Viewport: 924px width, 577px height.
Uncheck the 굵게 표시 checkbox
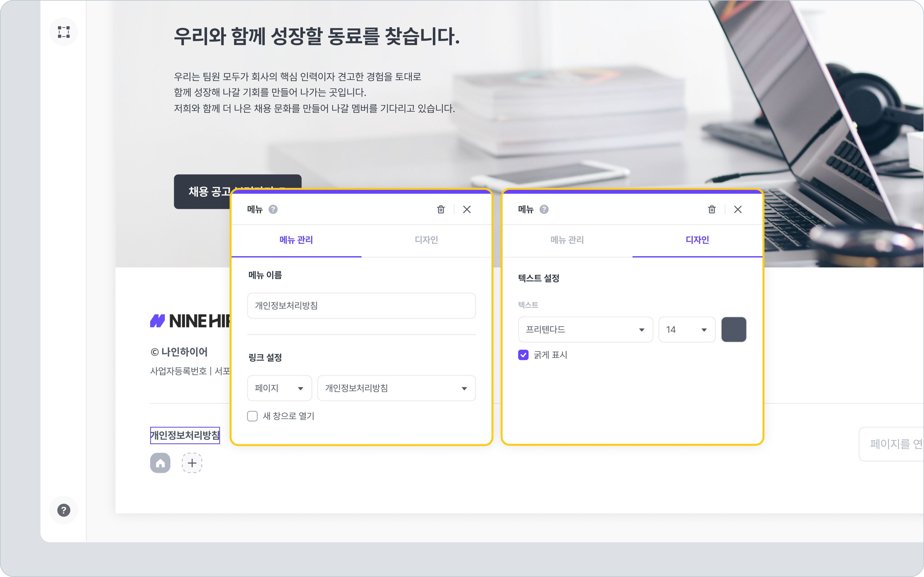click(523, 355)
